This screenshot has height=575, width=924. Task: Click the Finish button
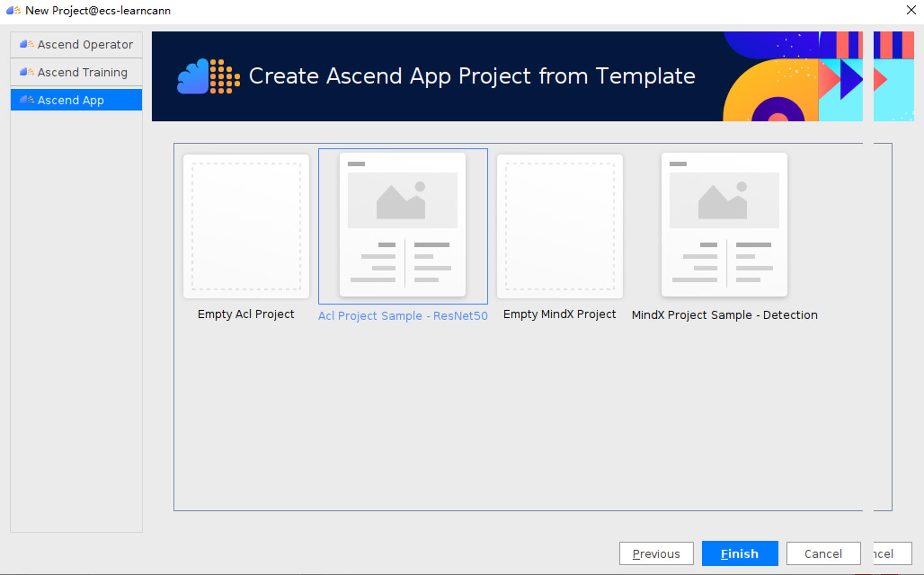pyautogui.click(x=740, y=553)
